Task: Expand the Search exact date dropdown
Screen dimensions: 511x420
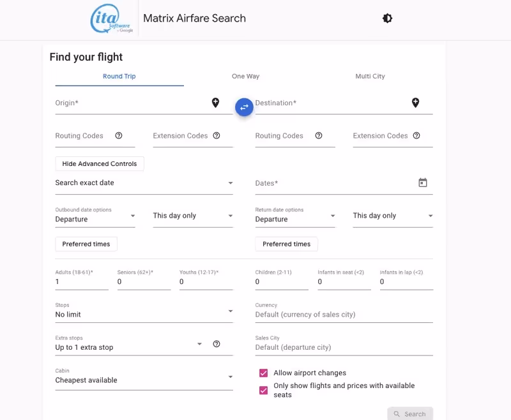Action: tap(144, 183)
